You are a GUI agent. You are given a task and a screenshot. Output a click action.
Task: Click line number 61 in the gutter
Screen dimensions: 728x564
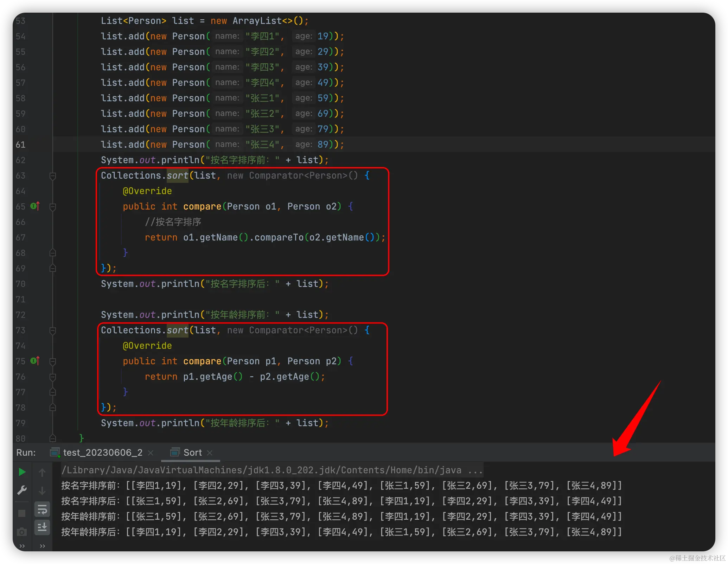click(x=20, y=145)
